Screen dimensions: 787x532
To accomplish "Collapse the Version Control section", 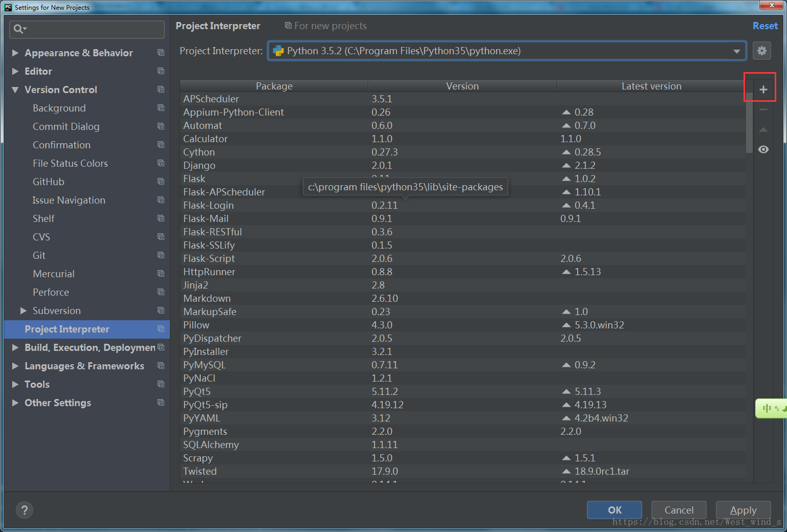I will pyautogui.click(x=15, y=90).
